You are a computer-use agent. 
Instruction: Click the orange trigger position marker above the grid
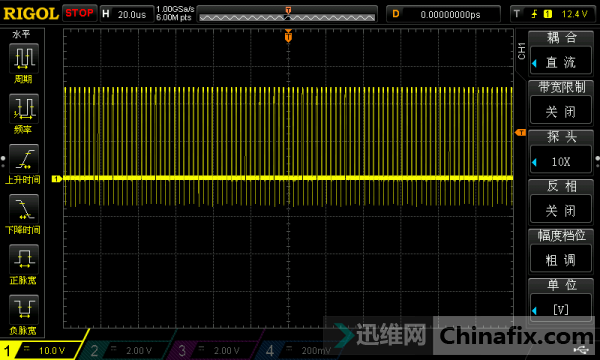pos(288,36)
